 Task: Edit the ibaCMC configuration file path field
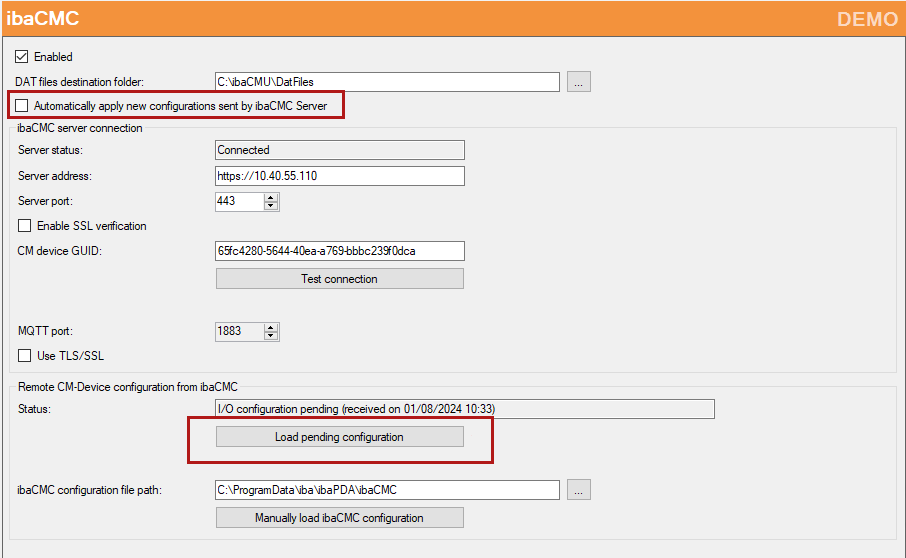387,490
